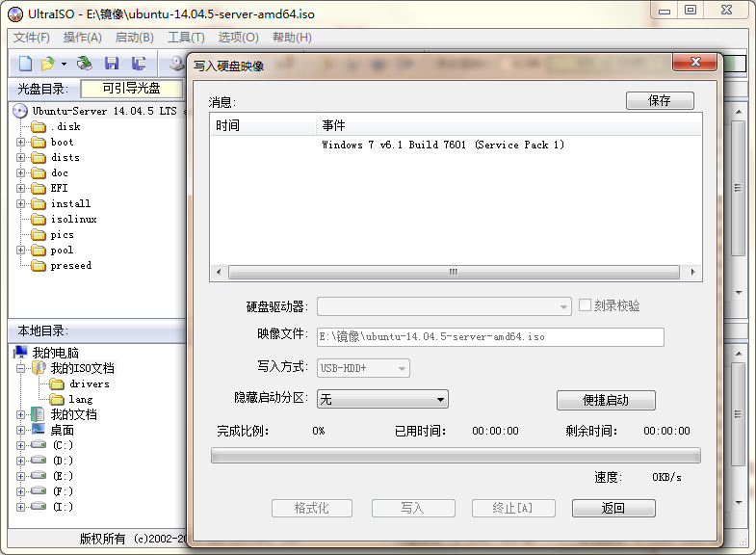This screenshot has height=555, width=756.
Task: Collapse the 我的ISO文档 tree node
Action: click(21, 368)
